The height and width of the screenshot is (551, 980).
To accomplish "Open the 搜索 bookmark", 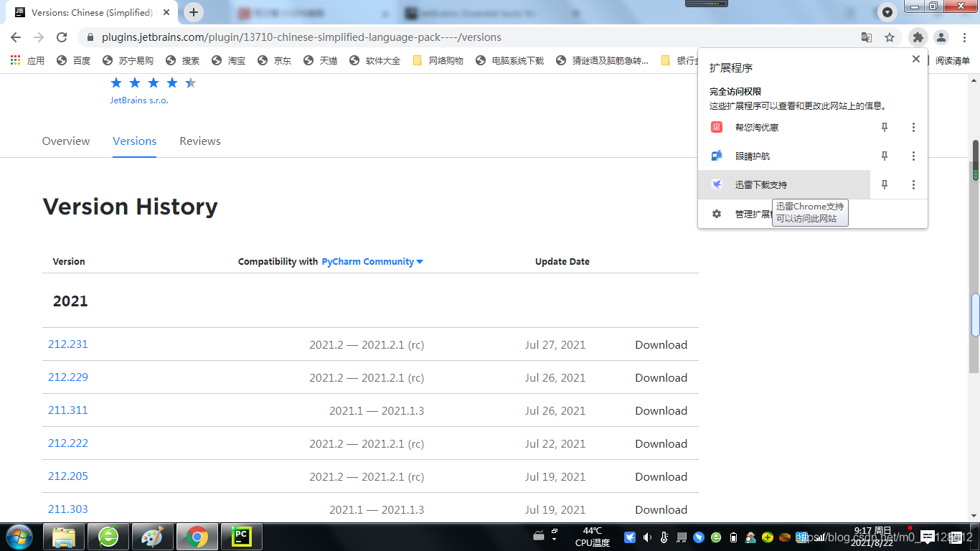I will (x=183, y=61).
